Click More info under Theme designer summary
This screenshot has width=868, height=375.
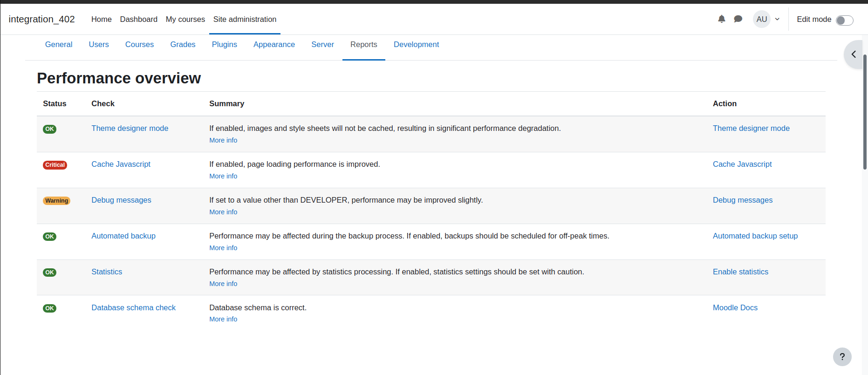(x=223, y=140)
